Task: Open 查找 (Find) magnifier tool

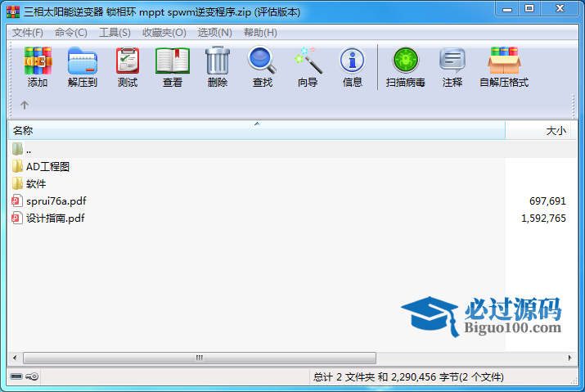Action: (263, 60)
